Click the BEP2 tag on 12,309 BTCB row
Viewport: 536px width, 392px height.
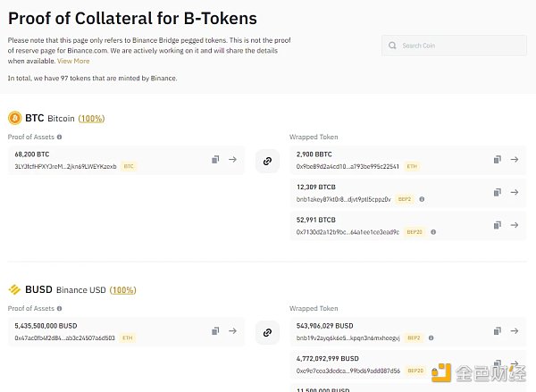point(405,199)
